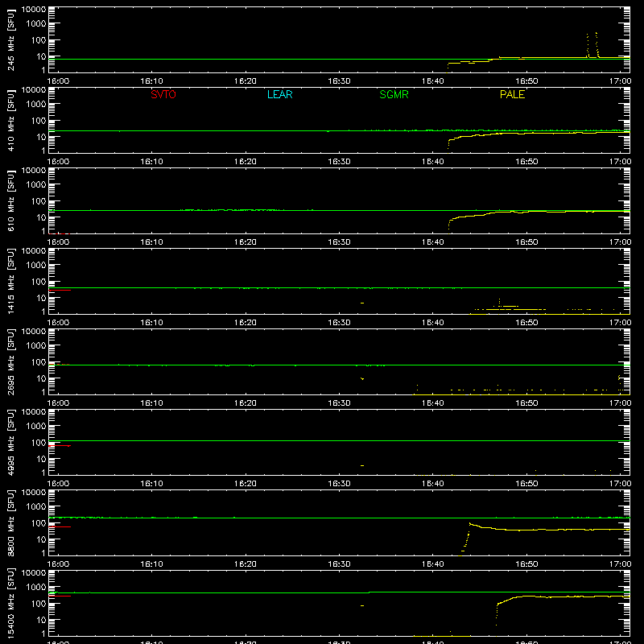Click the 100 tick label on 4995 MHz panel
This screenshot has height=644, width=644.
(39, 443)
